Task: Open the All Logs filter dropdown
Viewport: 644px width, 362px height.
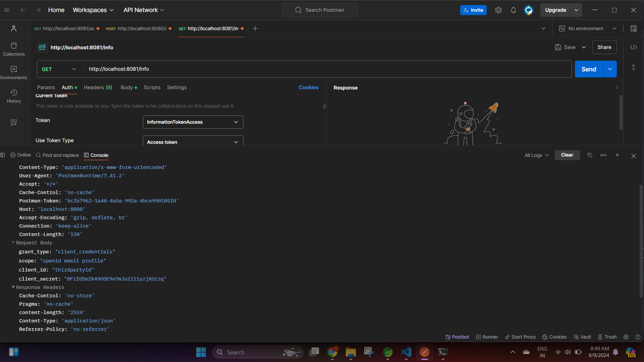Action: (537, 155)
